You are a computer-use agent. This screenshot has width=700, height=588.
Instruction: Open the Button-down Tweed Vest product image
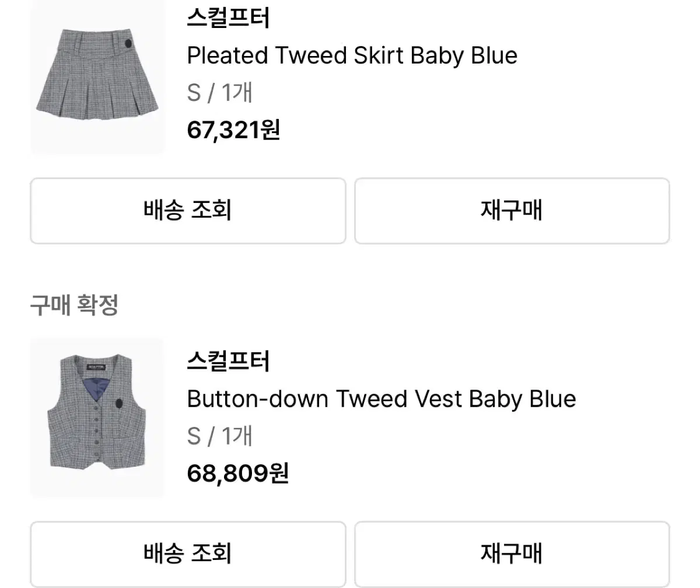tap(97, 417)
